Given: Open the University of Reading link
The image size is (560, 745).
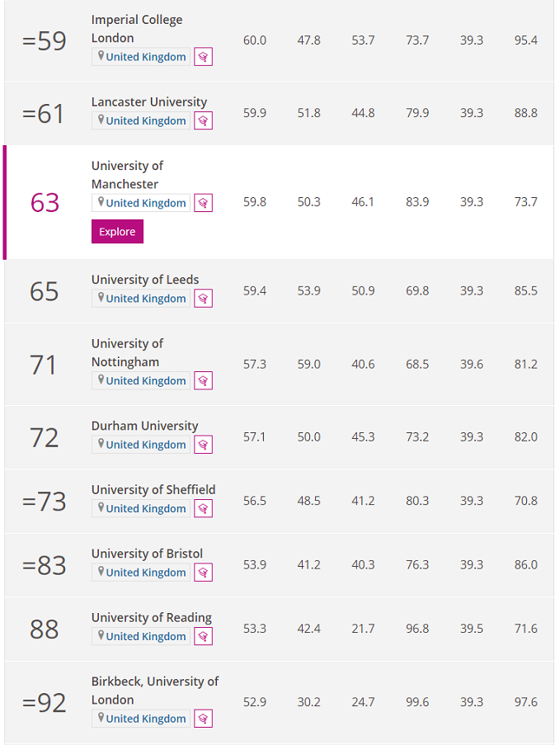Looking at the screenshot, I should 152,617.
